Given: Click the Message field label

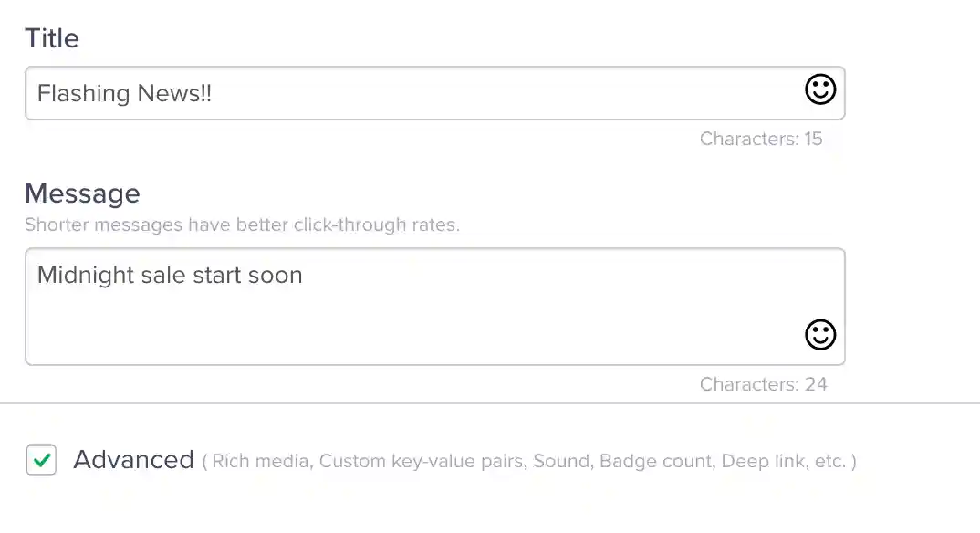Looking at the screenshot, I should pos(82,193).
